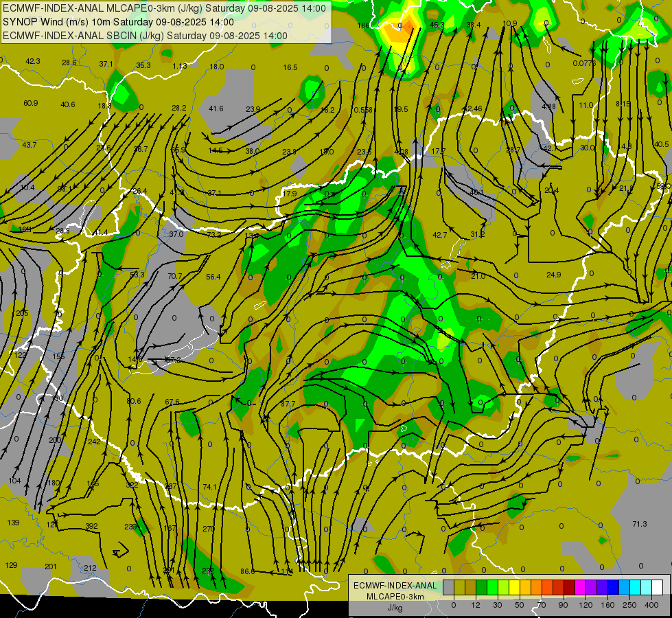Click the map value '35.3'
This screenshot has width=672, height=618.
[143, 65]
